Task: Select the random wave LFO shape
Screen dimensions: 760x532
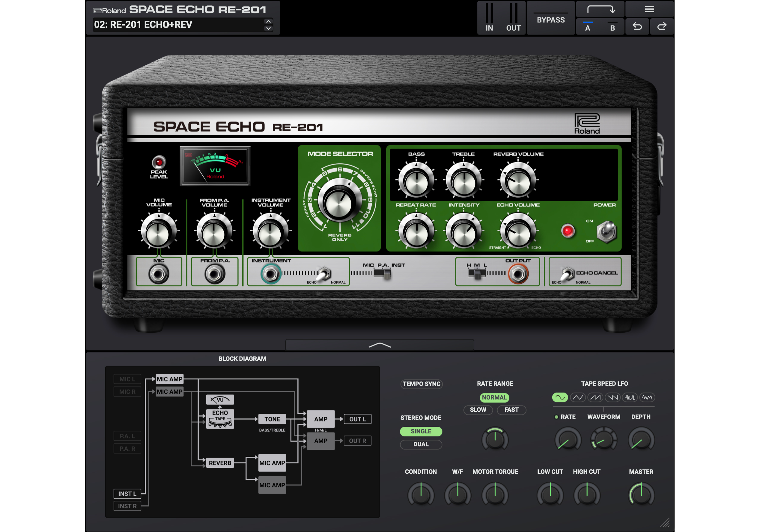Action: (x=647, y=397)
